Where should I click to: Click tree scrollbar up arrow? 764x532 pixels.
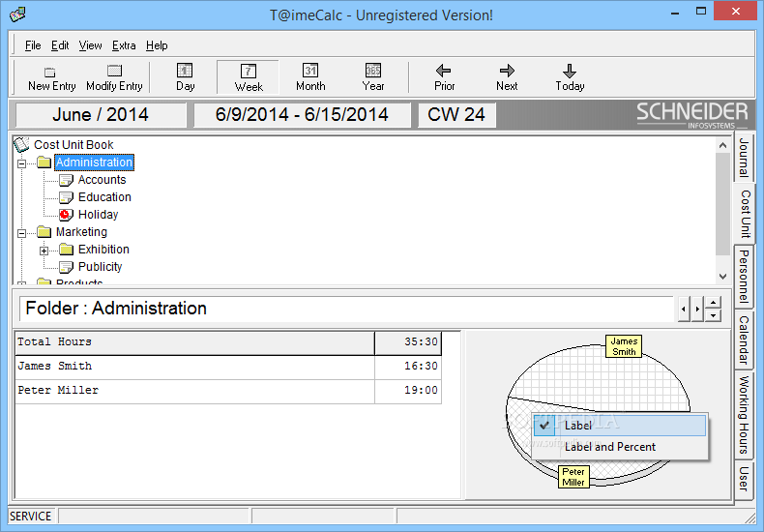pos(722,145)
